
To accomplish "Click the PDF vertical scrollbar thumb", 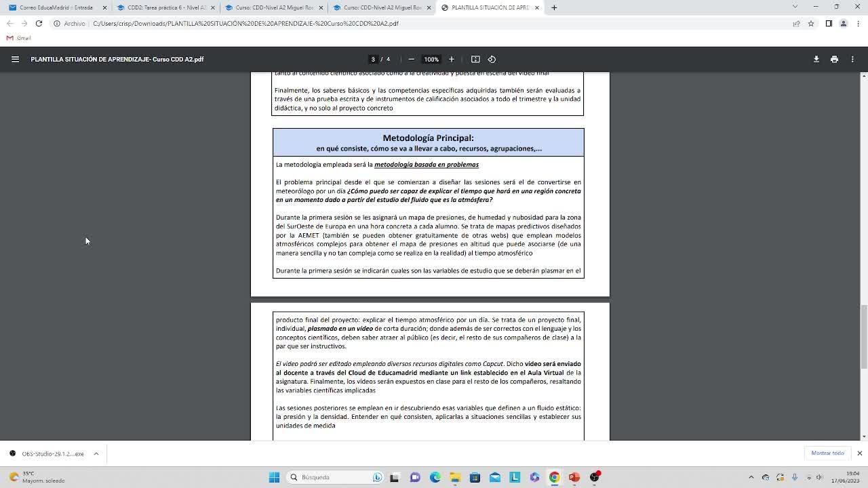I will 863,337.
